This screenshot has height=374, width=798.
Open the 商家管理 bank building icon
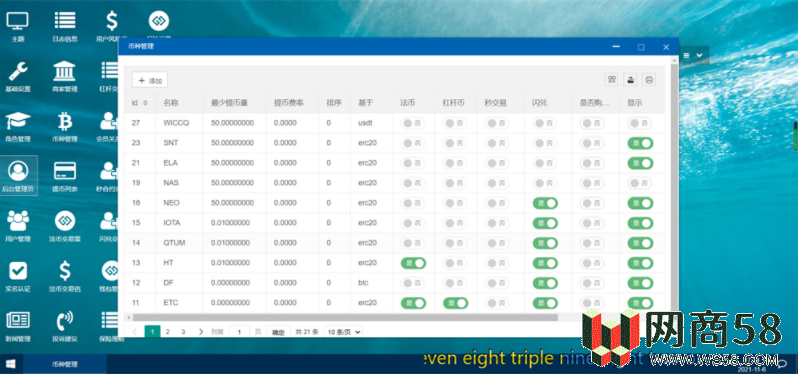(65, 76)
